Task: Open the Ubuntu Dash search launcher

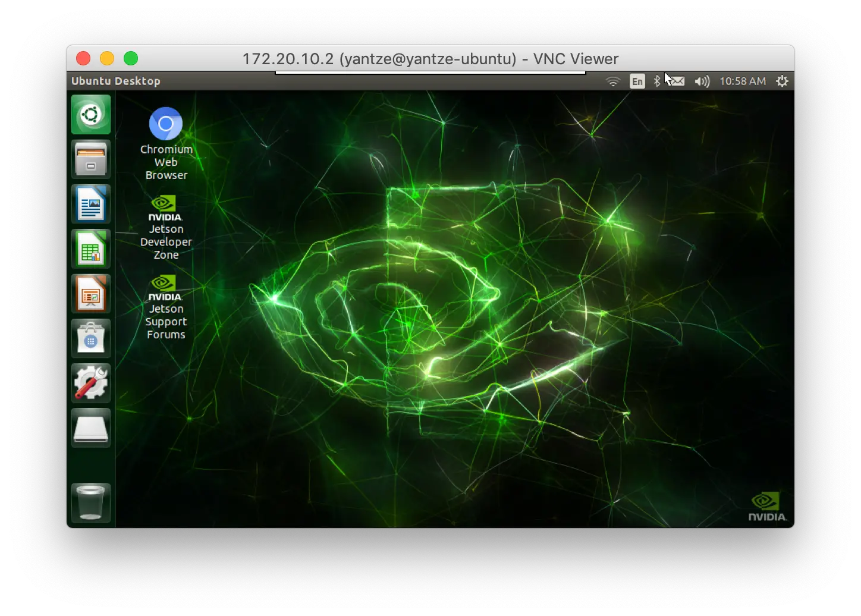Action: pos(90,115)
